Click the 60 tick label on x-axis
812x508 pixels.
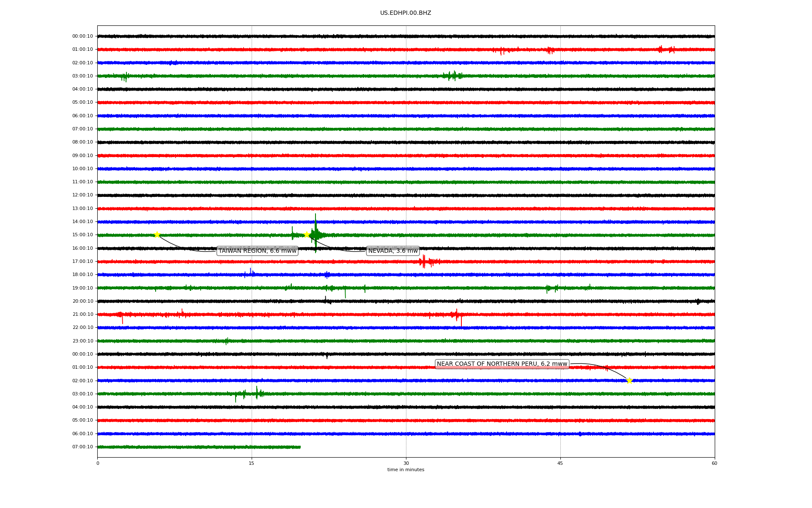[x=714, y=463]
